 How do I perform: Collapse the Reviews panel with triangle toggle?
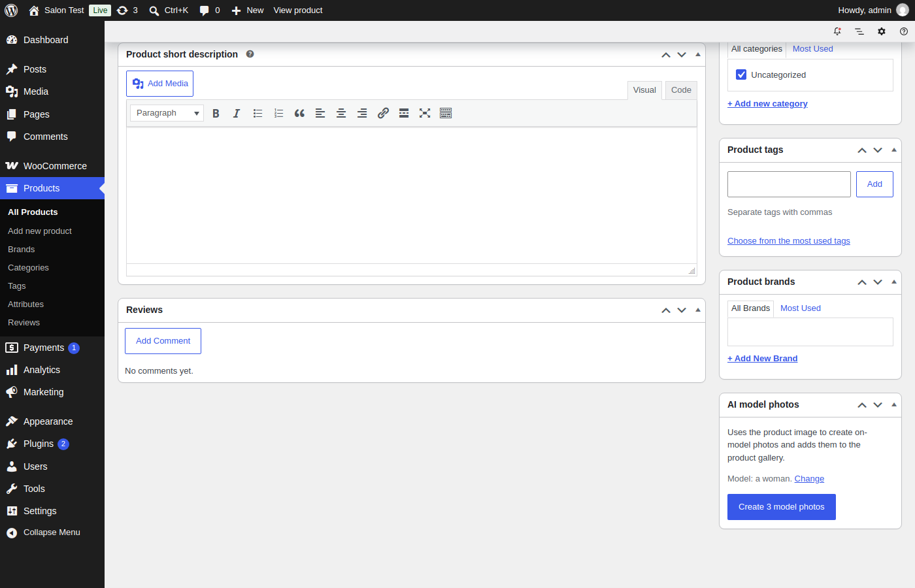pos(698,310)
